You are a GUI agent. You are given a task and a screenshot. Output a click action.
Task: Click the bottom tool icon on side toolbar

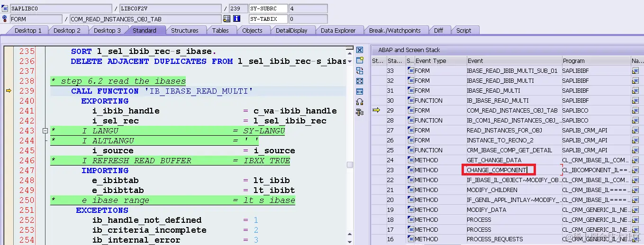point(360,112)
